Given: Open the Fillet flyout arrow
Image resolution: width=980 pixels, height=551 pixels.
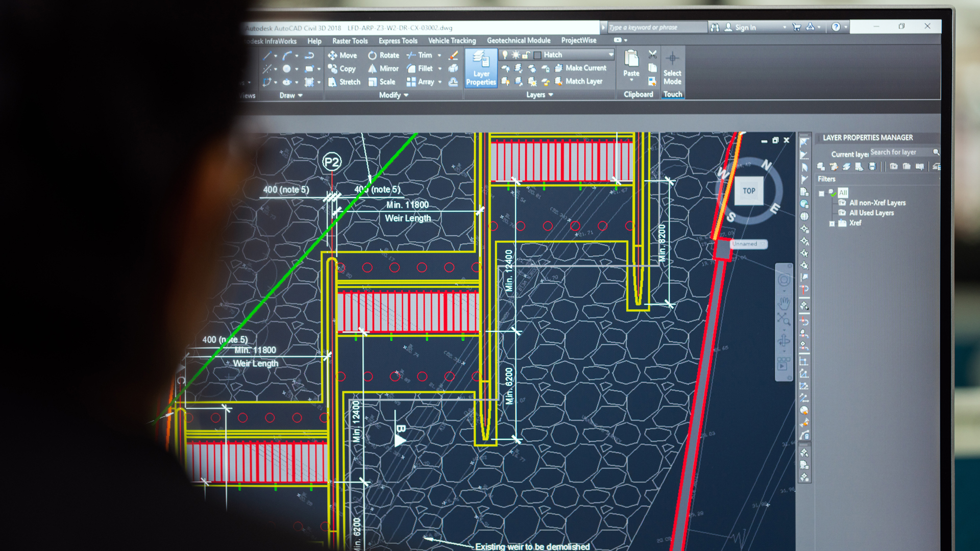Looking at the screenshot, I should pos(439,68).
